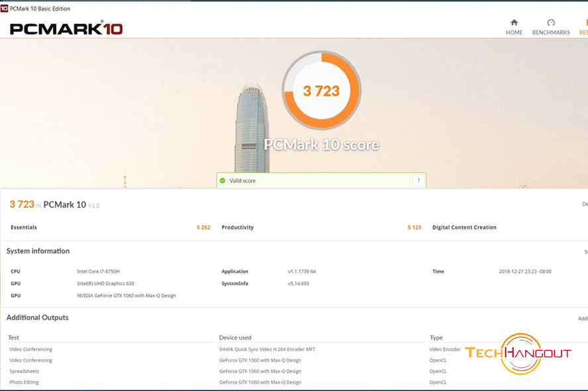The width and height of the screenshot is (588, 391).
Task: Click the Video Encoder type cell
Action: point(445,349)
